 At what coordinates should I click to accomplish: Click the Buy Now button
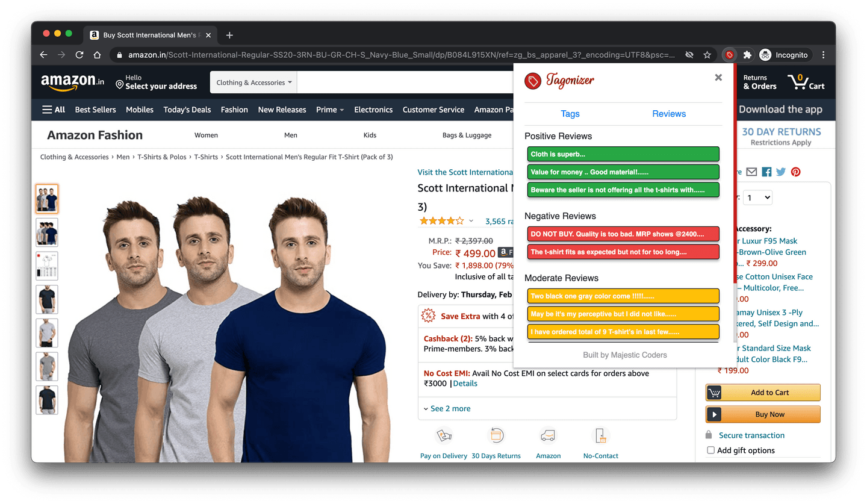tap(763, 414)
